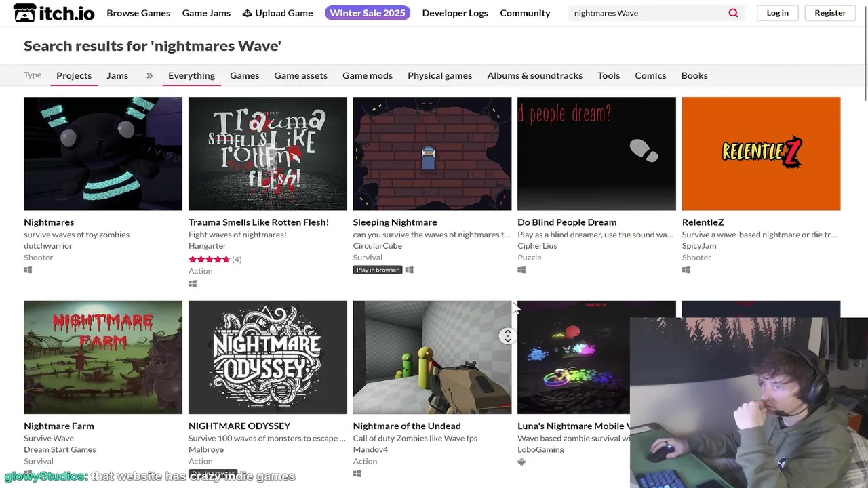Image resolution: width=868 pixels, height=488 pixels.
Task: Open Luna's Nightmare Mobile thumbnail
Action: click(574, 357)
